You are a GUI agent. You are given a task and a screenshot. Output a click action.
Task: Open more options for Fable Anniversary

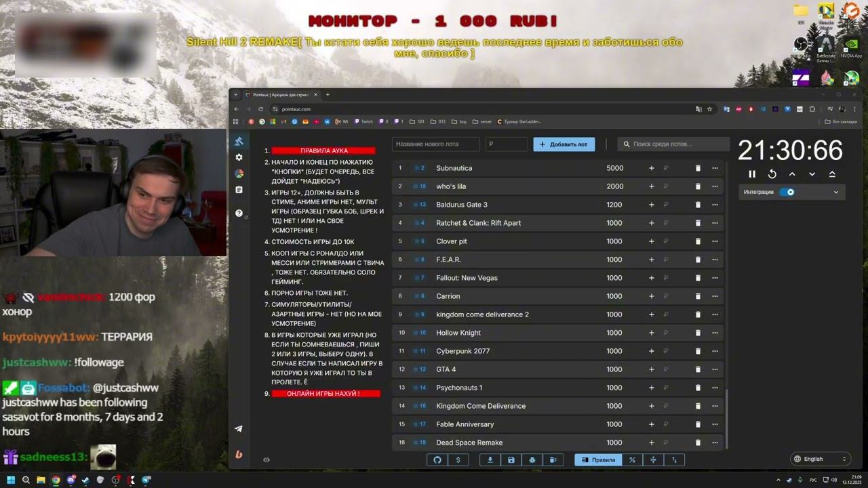pyautogui.click(x=715, y=424)
